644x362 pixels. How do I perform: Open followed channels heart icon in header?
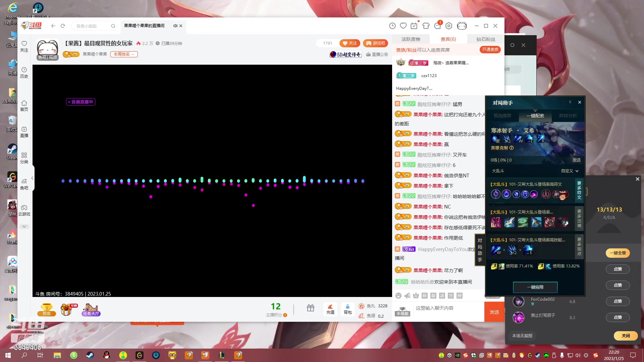pyautogui.click(x=404, y=26)
